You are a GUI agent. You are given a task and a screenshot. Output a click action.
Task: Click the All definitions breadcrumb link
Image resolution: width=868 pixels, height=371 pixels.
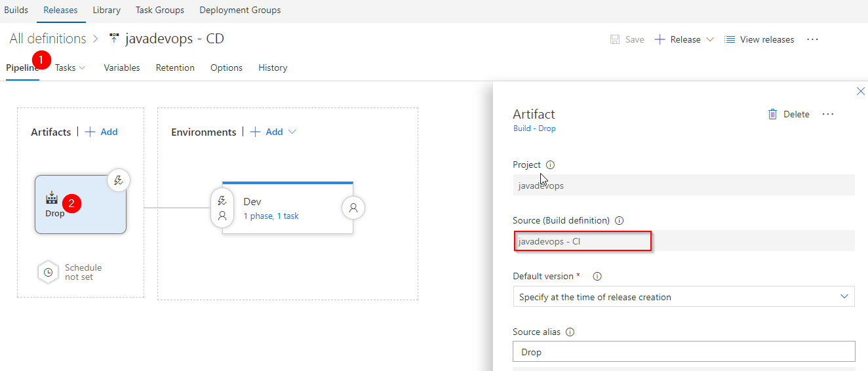pyautogui.click(x=48, y=39)
